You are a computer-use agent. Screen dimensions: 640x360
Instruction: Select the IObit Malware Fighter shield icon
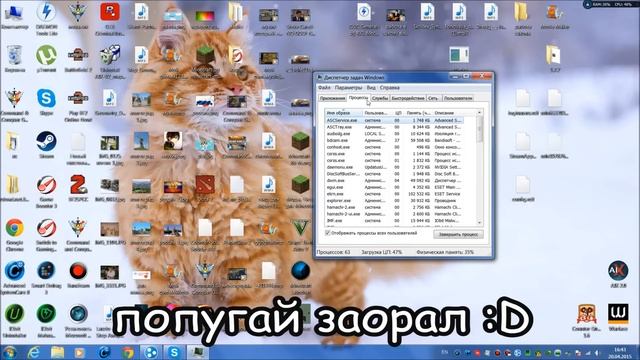[x=46, y=321]
